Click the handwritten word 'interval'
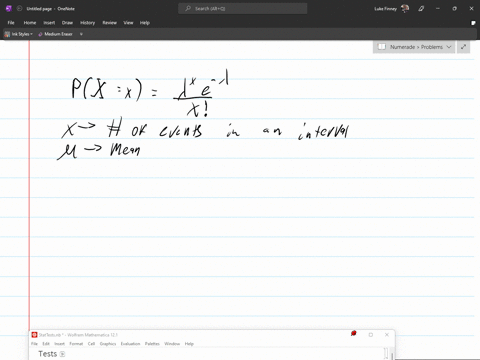Viewport: 480px width, 360px height. tap(323, 131)
